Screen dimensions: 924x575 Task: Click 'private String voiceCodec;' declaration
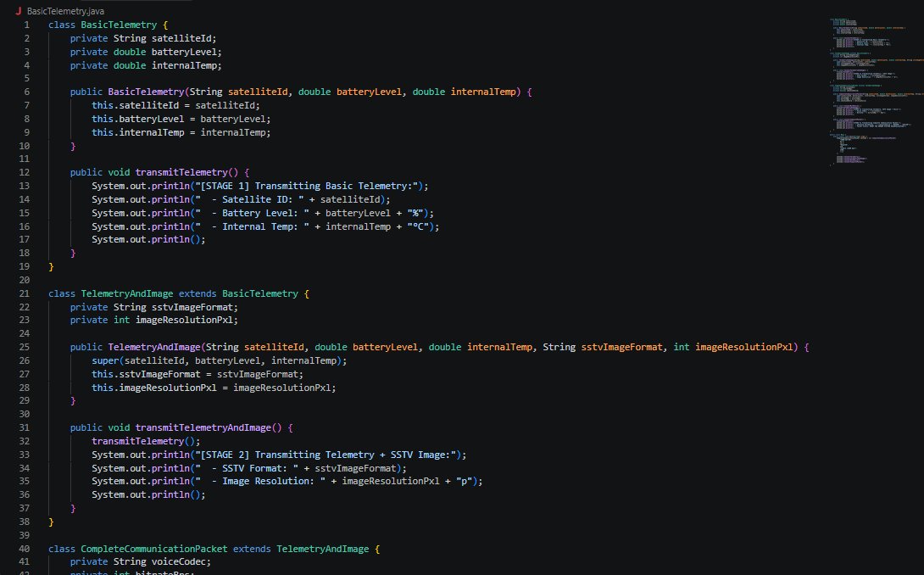click(140, 562)
